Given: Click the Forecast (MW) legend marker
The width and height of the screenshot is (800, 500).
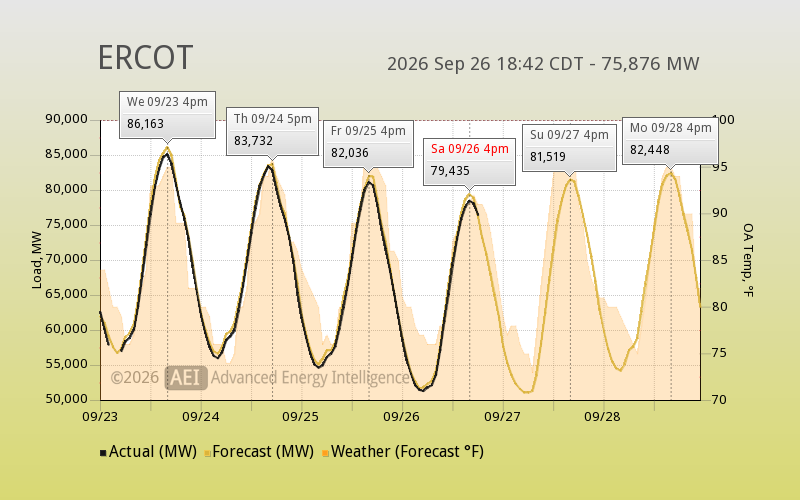Looking at the screenshot, I should coord(208,453).
